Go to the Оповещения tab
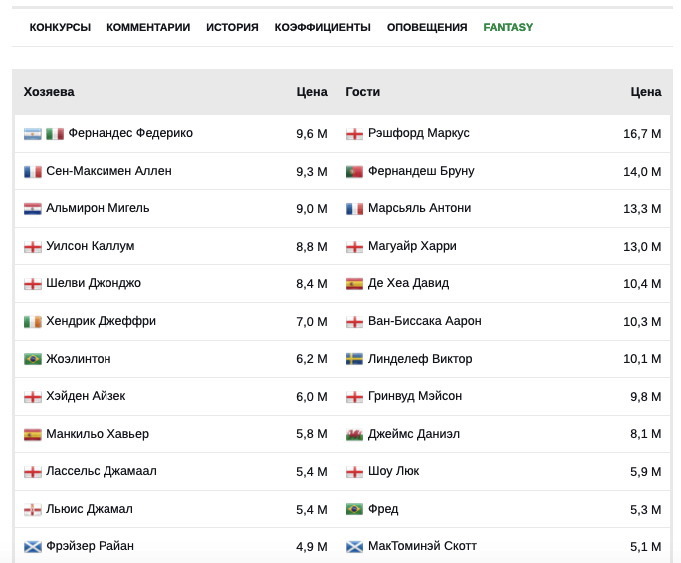This screenshot has height=563, width=681. (427, 27)
